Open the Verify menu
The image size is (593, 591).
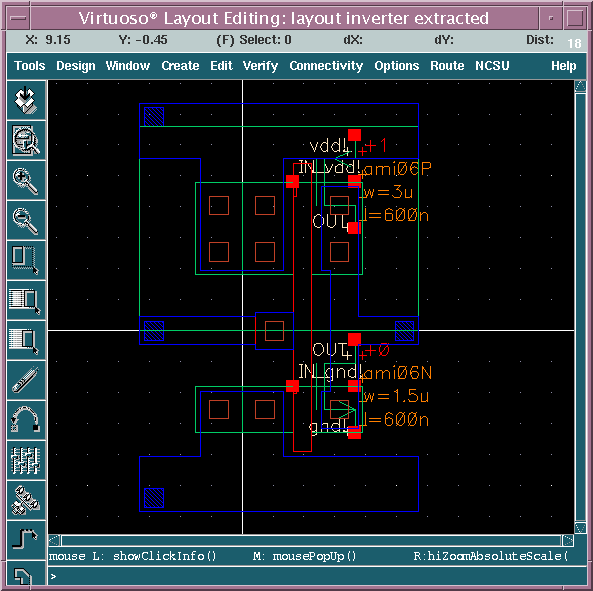260,66
